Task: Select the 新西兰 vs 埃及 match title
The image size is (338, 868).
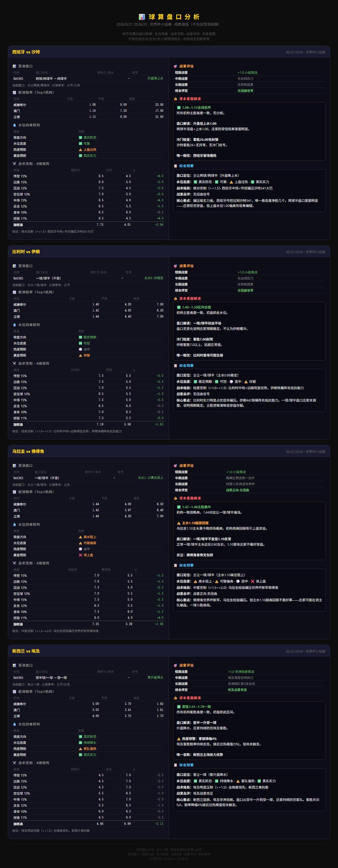Action: 26,652
